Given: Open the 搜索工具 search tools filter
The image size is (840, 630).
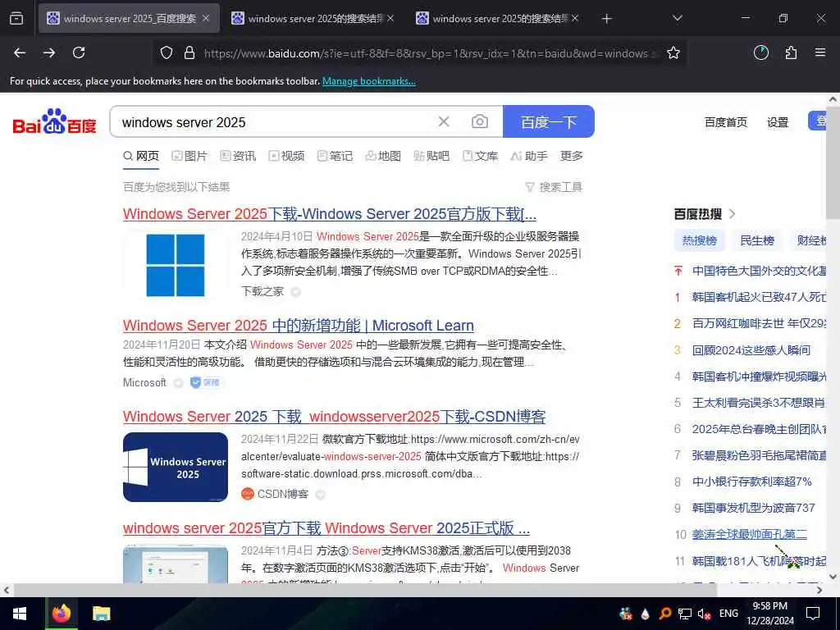Looking at the screenshot, I should pos(554,187).
